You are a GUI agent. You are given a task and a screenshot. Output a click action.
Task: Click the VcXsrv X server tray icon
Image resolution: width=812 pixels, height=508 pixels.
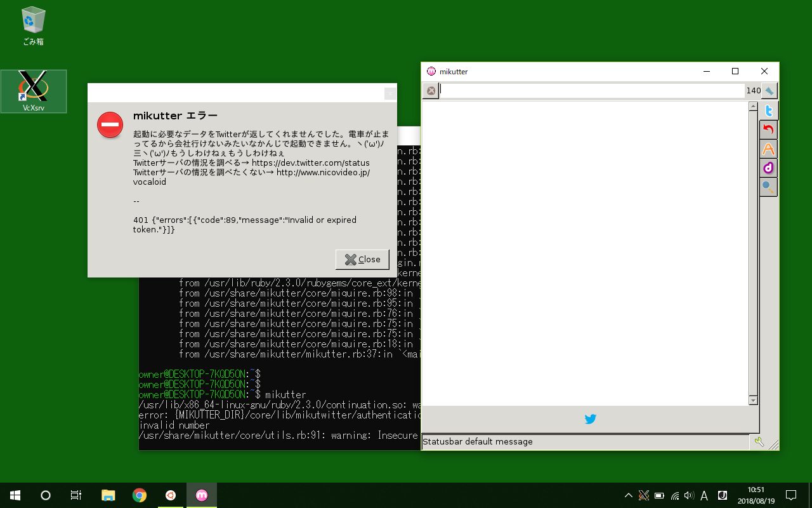(x=644, y=495)
